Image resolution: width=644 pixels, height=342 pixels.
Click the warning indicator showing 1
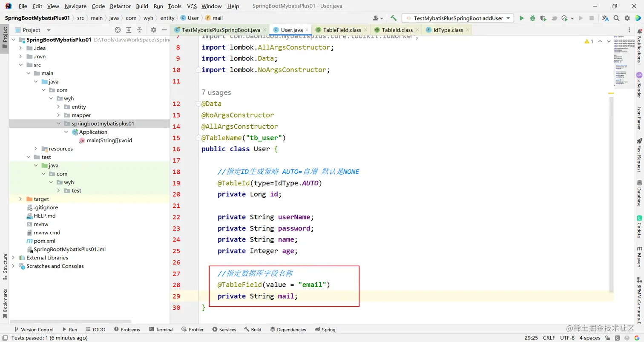[589, 41]
